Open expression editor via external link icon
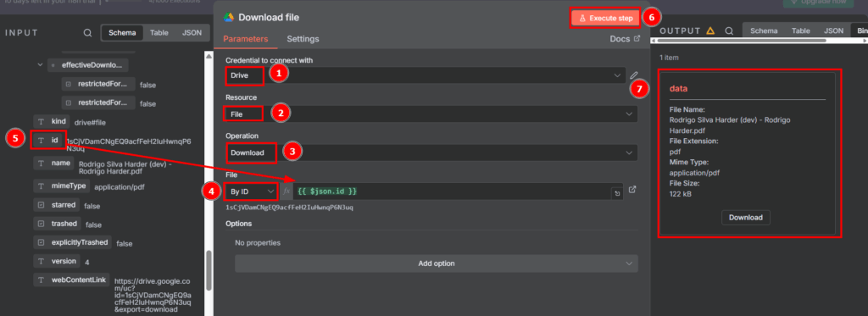868x316 pixels. (632, 189)
